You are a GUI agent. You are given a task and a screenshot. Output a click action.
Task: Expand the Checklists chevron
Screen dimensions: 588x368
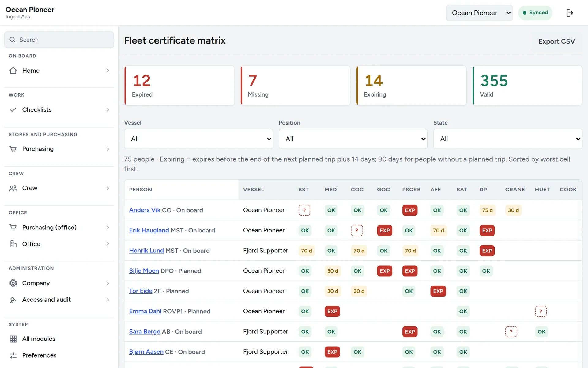107,110
